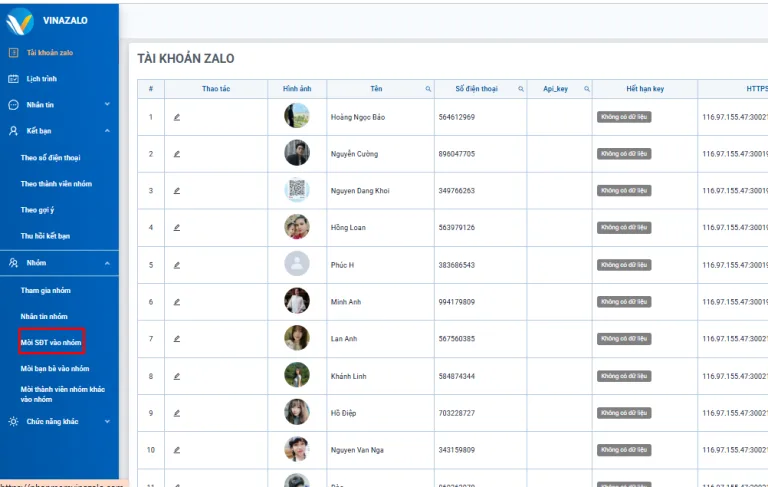Click the Không có dữ liệu badge for Minh Anh

[x=624, y=302]
